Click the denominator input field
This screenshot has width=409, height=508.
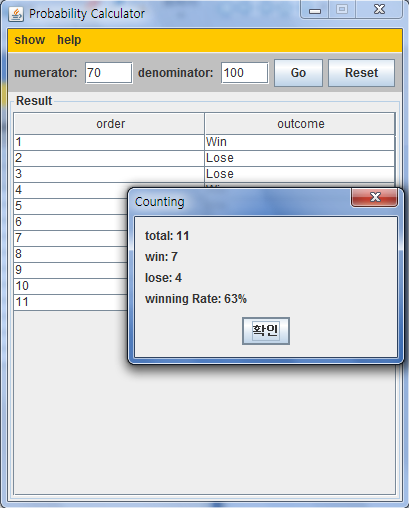pyautogui.click(x=245, y=73)
